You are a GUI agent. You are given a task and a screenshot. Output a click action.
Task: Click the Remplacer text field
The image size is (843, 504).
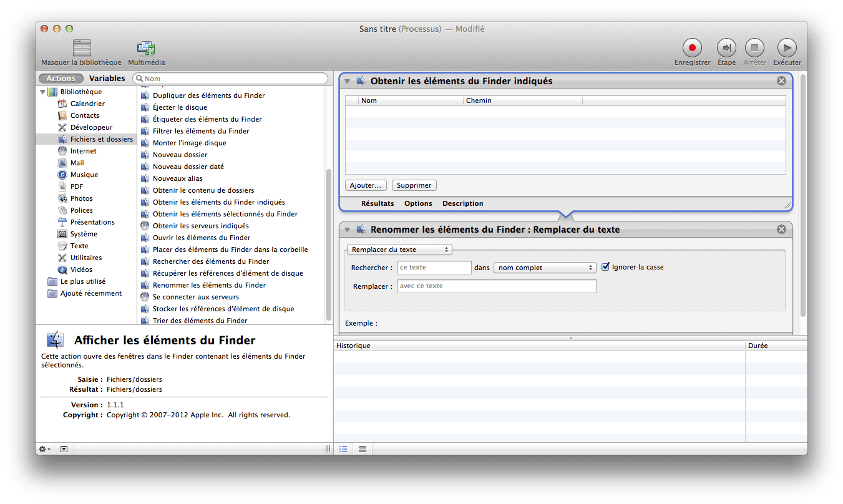497,286
